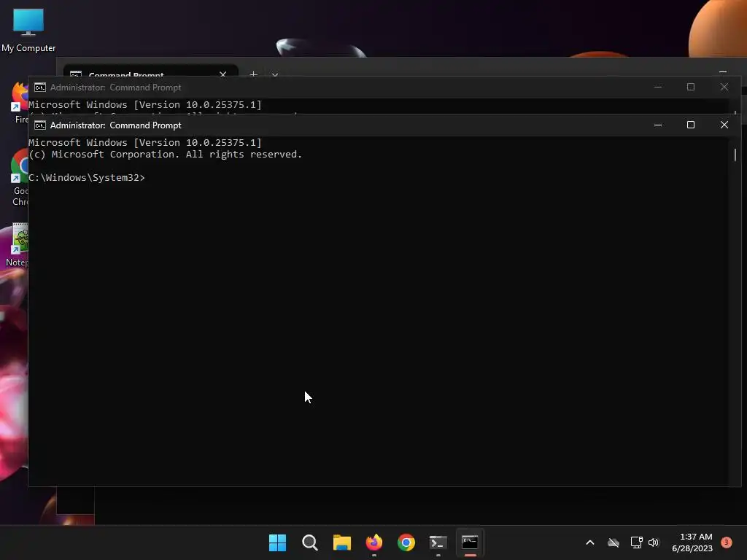This screenshot has height=560, width=747.
Task: Close the middle Administrator Command Prompt window
Action: 724,87
